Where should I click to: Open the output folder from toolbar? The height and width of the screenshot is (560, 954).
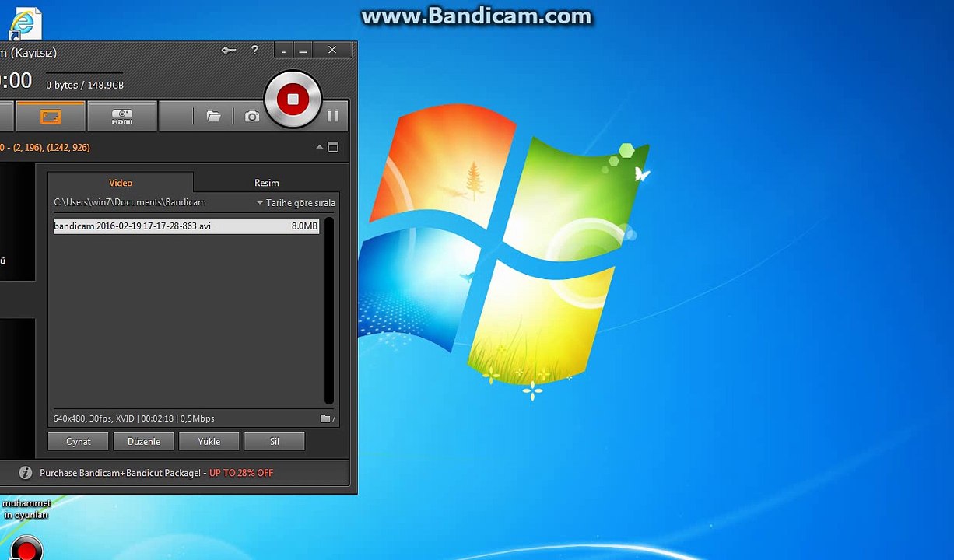tap(213, 116)
